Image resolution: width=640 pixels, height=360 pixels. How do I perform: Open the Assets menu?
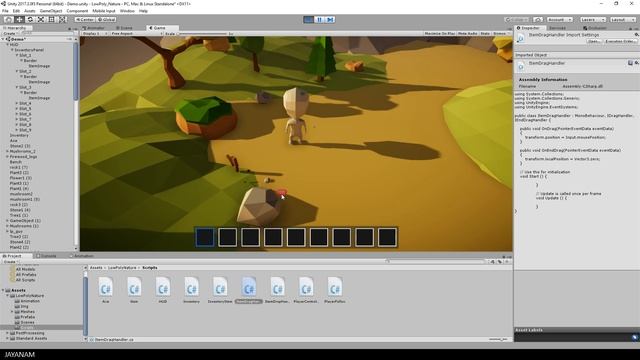pyautogui.click(x=30, y=11)
